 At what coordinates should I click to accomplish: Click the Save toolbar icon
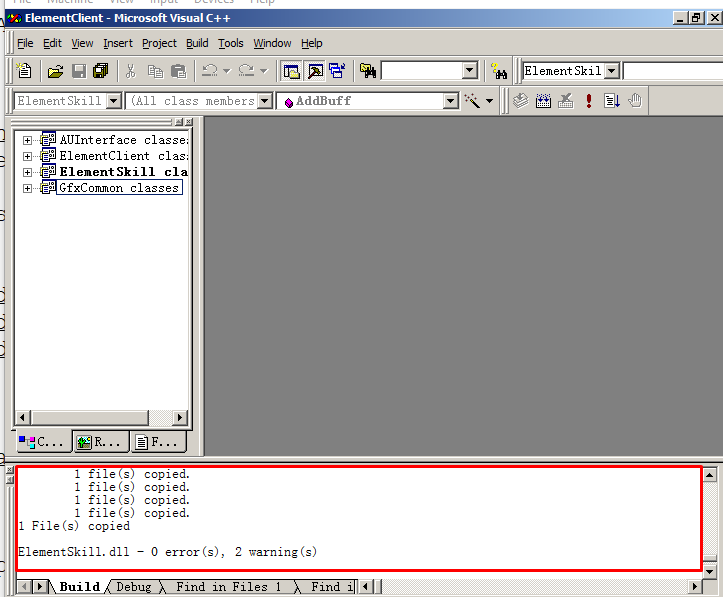click(78, 71)
